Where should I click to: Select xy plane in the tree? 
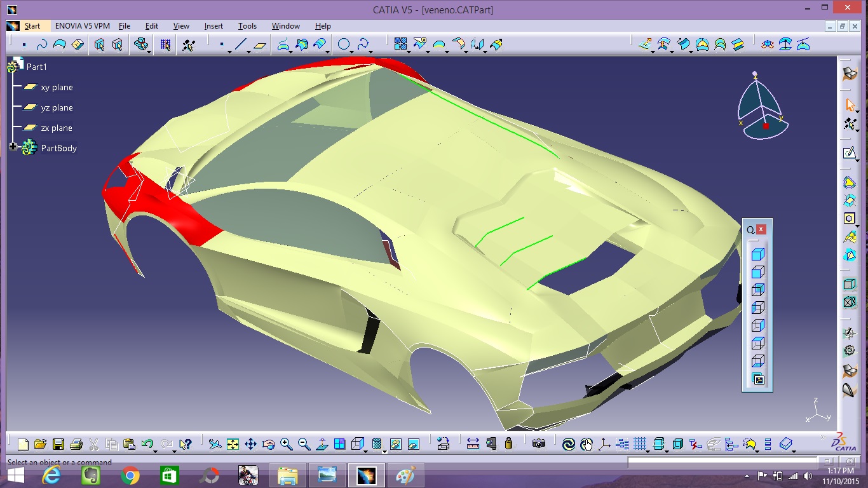click(x=57, y=87)
